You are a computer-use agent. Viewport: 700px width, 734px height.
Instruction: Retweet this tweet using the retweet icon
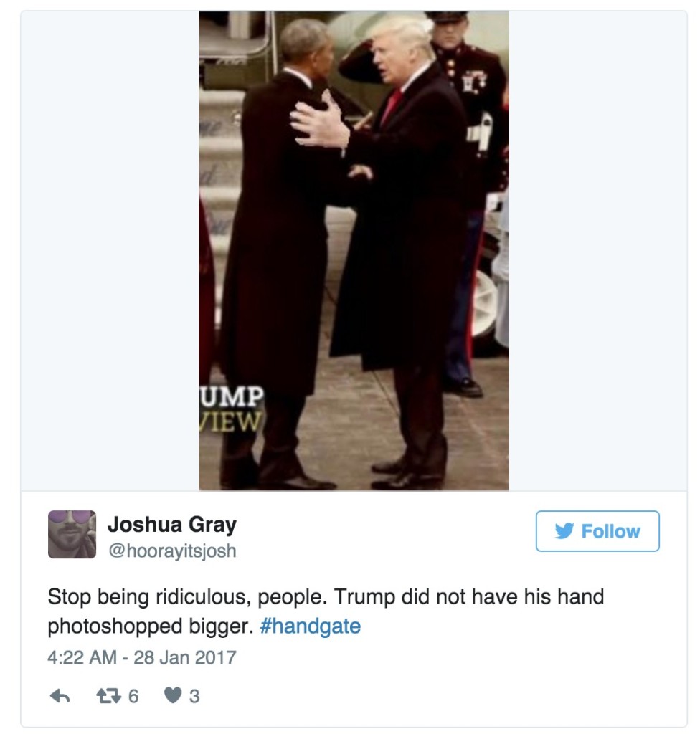point(108,697)
